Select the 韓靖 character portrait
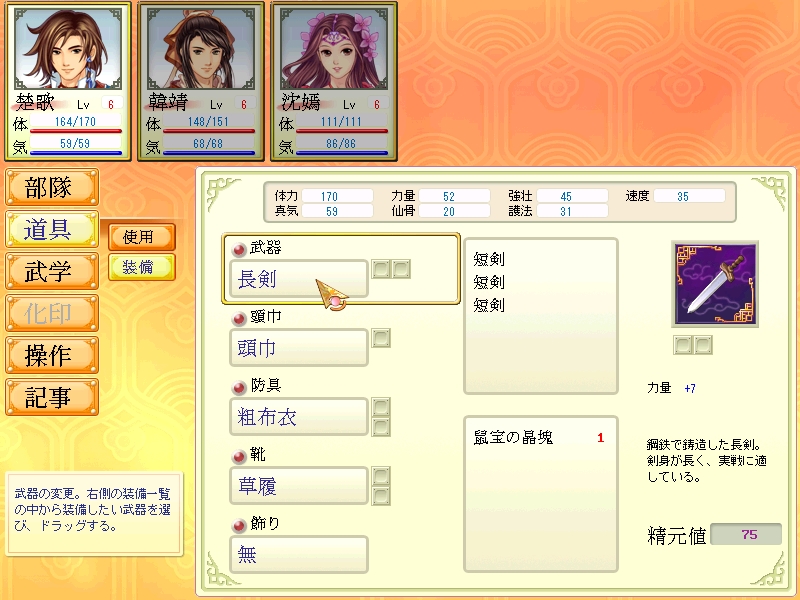 [201, 48]
